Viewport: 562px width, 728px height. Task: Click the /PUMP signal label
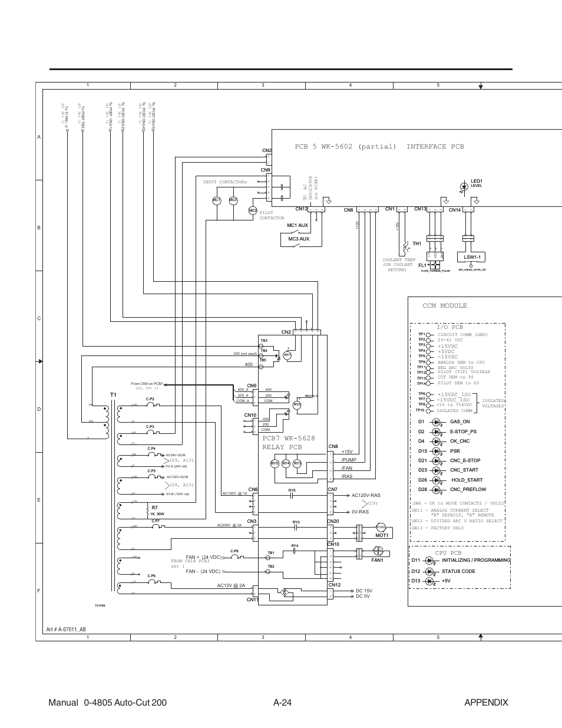click(x=349, y=460)
